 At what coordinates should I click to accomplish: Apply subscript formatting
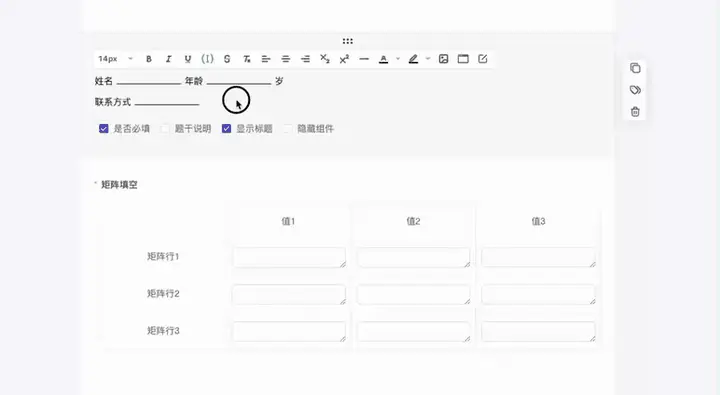325,59
